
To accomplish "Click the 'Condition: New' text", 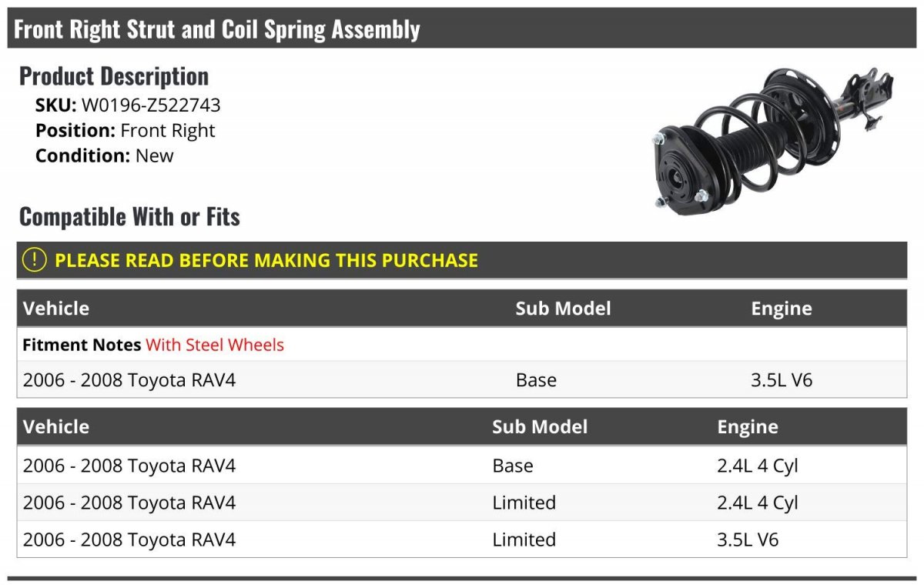I will click(x=105, y=155).
